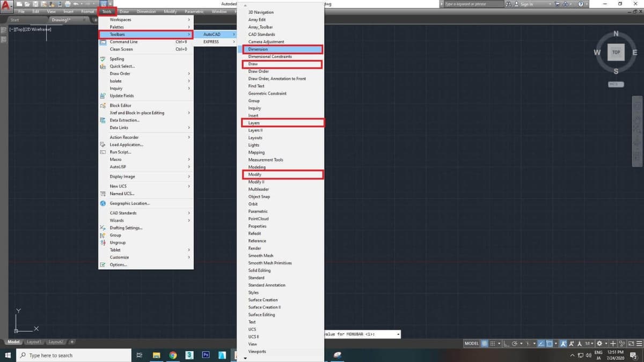Toggle the drawing grid display in status bar

coord(485,343)
